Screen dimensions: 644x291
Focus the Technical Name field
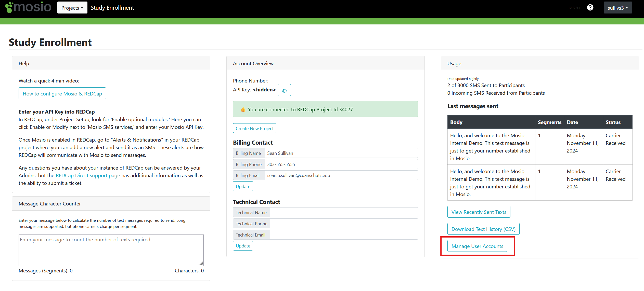point(343,212)
